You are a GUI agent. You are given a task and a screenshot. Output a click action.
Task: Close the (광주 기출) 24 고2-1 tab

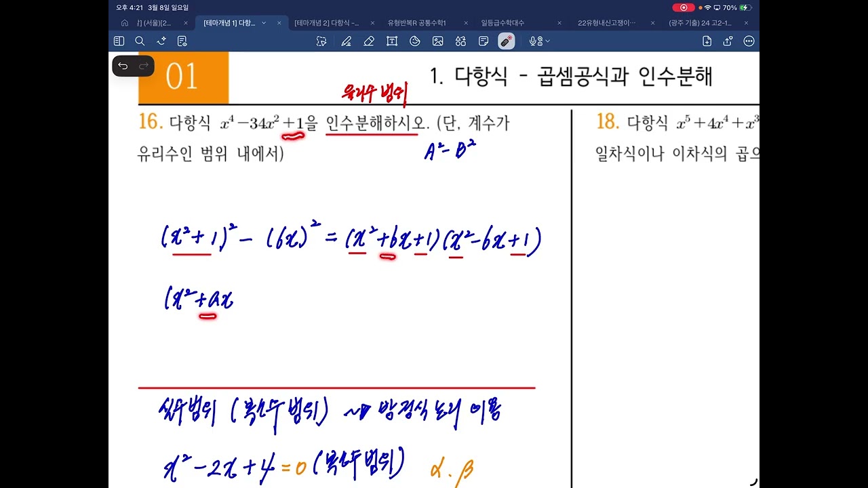tap(746, 23)
